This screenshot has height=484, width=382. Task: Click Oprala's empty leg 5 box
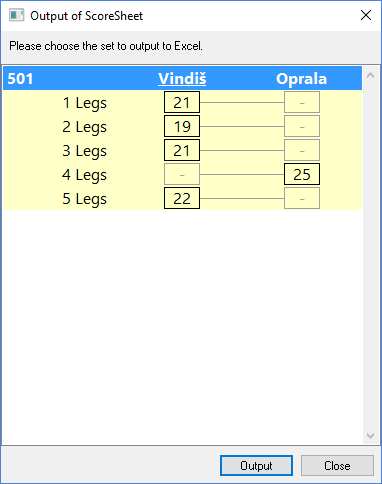302,198
